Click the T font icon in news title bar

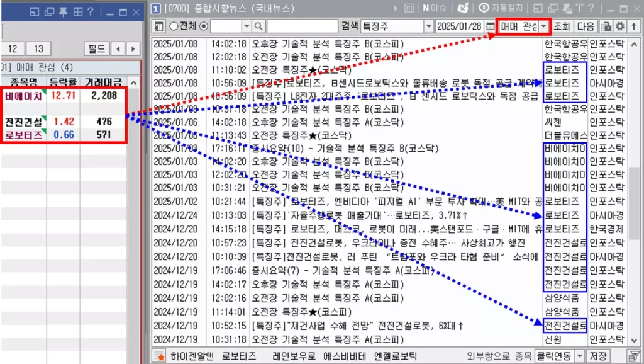click(x=579, y=8)
